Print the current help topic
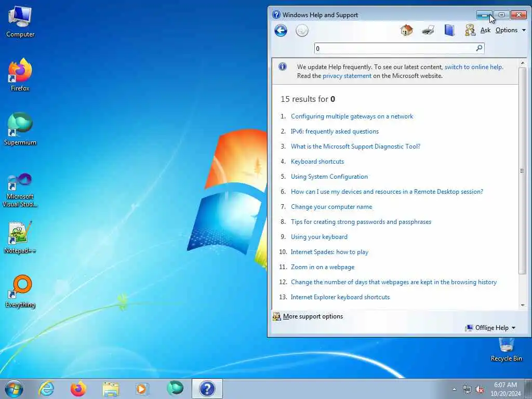Screen dimensions: 532x399 [428, 30]
